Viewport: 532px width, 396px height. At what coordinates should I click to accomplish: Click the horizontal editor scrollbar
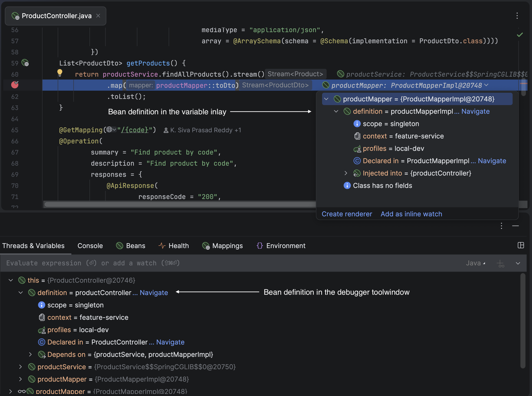pyautogui.click(x=180, y=204)
